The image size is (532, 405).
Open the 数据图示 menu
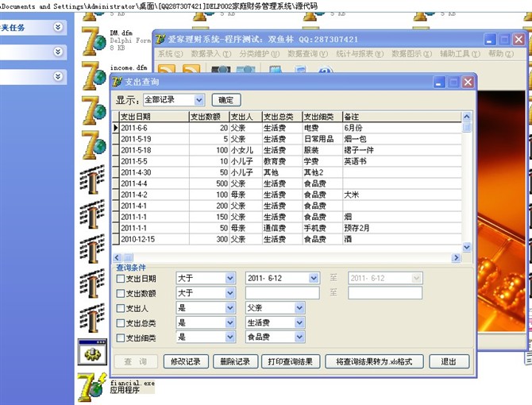tap(411, 53)
